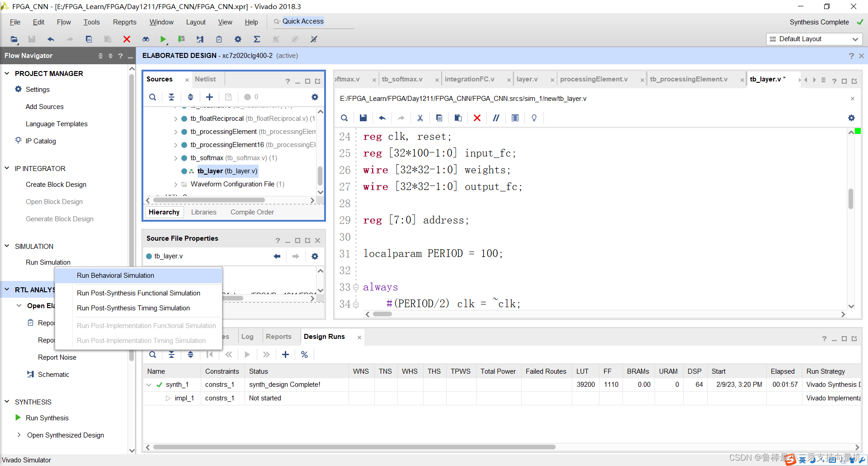Switch to the Compile Order tab
The image size is (868, 466).
point(252,212)
